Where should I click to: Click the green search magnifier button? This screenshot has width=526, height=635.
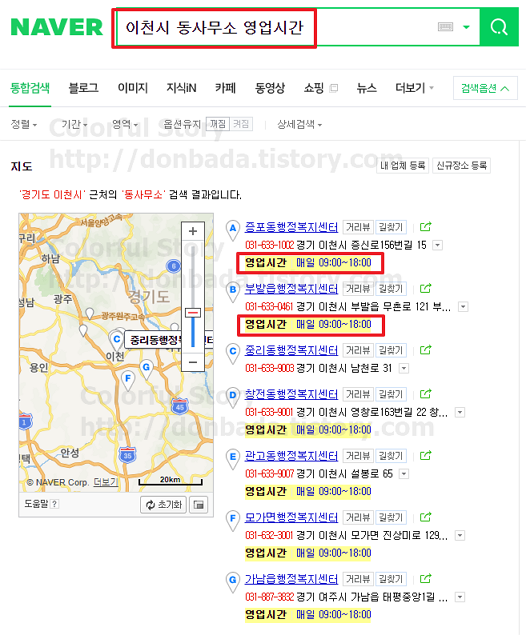499,27
